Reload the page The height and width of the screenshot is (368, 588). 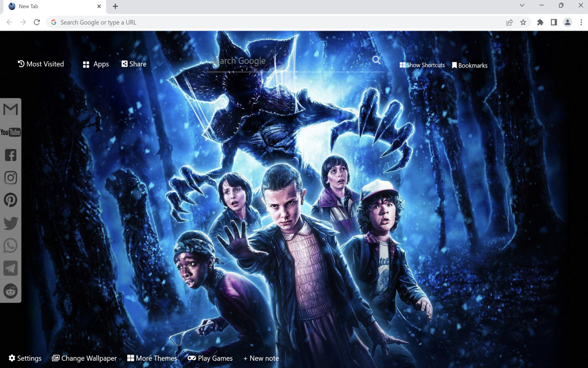coord(37,22)
